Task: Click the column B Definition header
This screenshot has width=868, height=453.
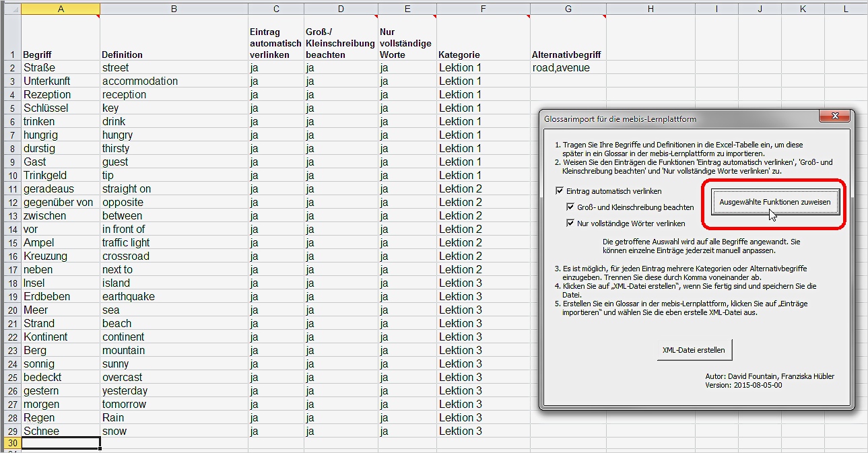Action: (x=174, y=9)
